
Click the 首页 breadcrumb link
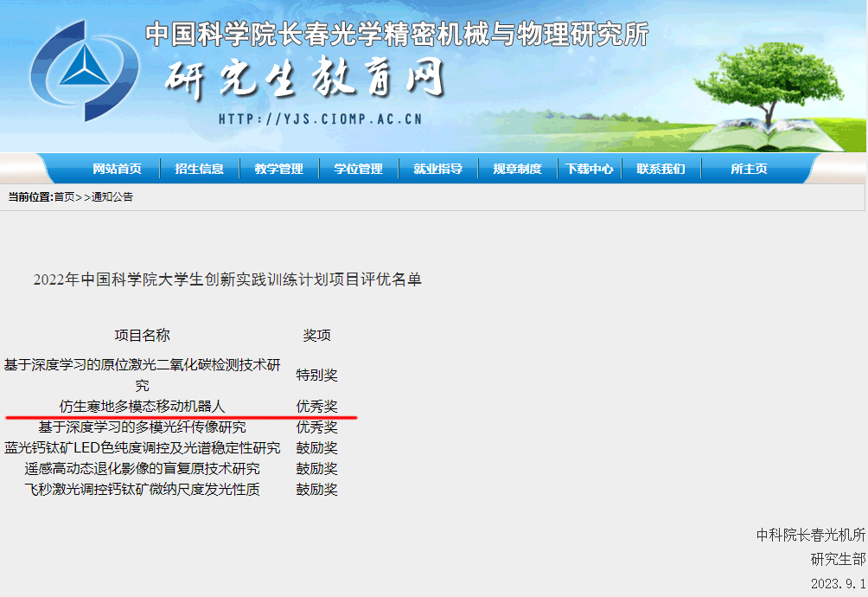coord(64,197)
